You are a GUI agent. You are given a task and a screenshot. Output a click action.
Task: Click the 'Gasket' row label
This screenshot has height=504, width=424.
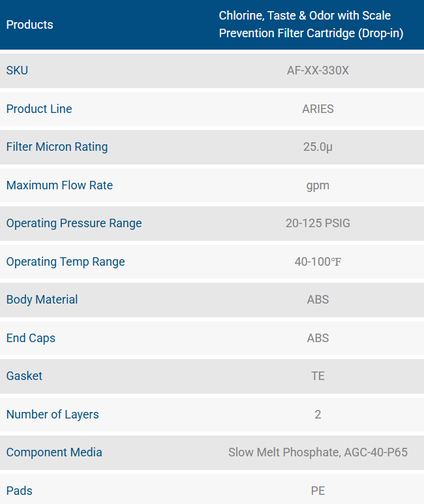(24, 376)
